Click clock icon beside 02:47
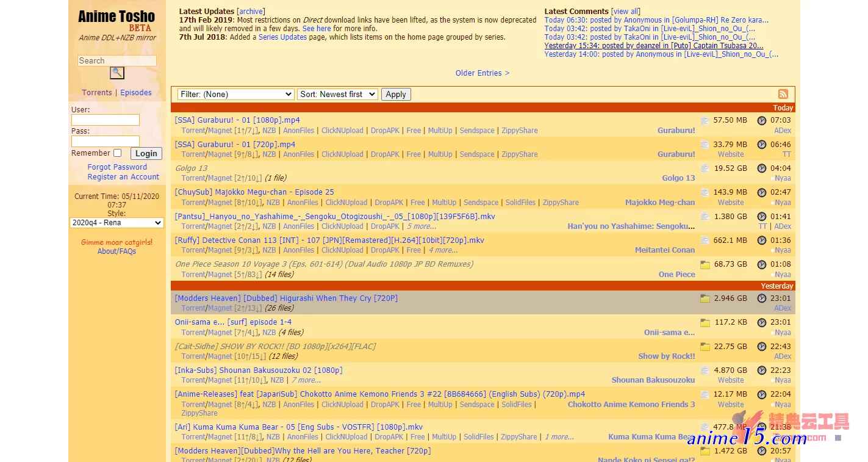Viewport: 868px width, 462px height. [762, 193]
